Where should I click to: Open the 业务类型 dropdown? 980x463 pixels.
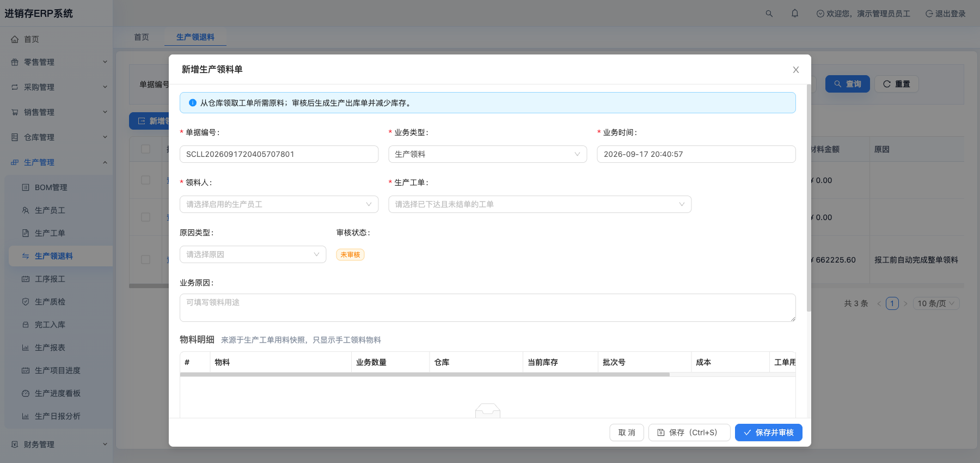[x=488, y=154]
